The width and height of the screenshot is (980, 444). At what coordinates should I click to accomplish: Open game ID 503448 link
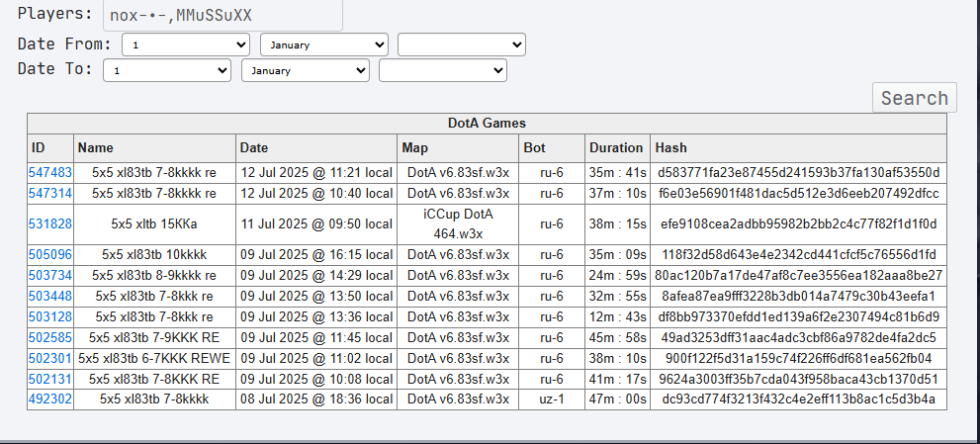50,296
